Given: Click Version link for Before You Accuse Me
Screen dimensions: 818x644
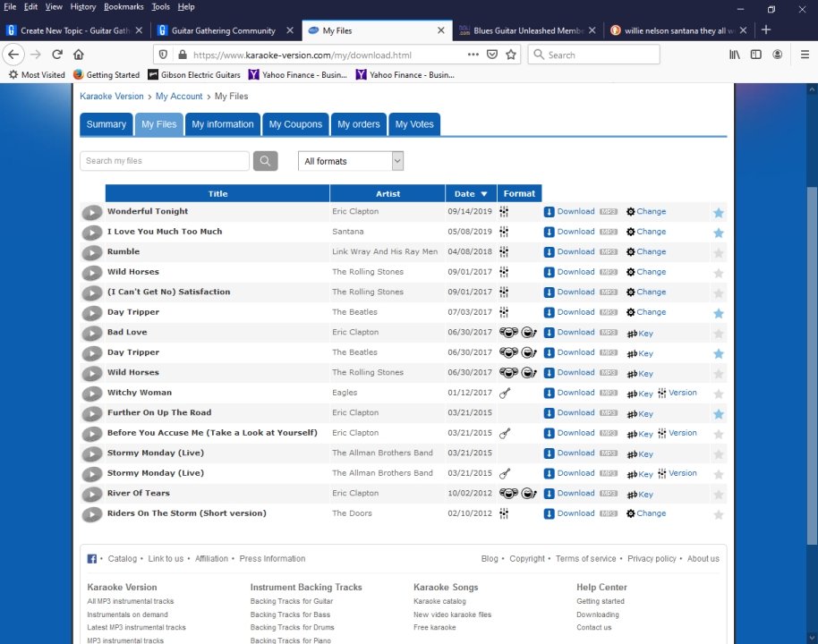Looking at the screenshot, I should click(682, 433).
